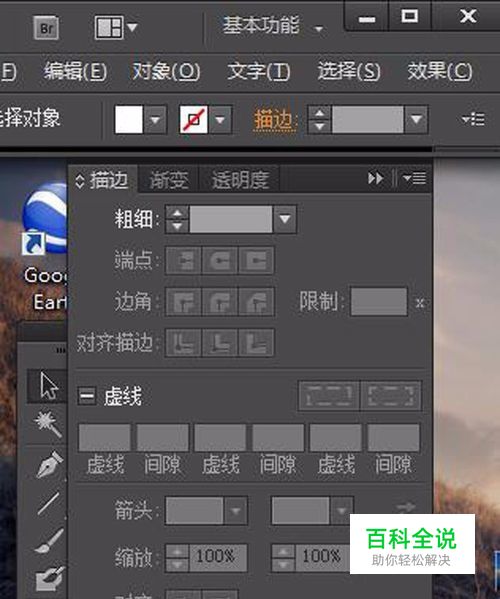Open the 效果(C) menu

[x=440, y=71]
